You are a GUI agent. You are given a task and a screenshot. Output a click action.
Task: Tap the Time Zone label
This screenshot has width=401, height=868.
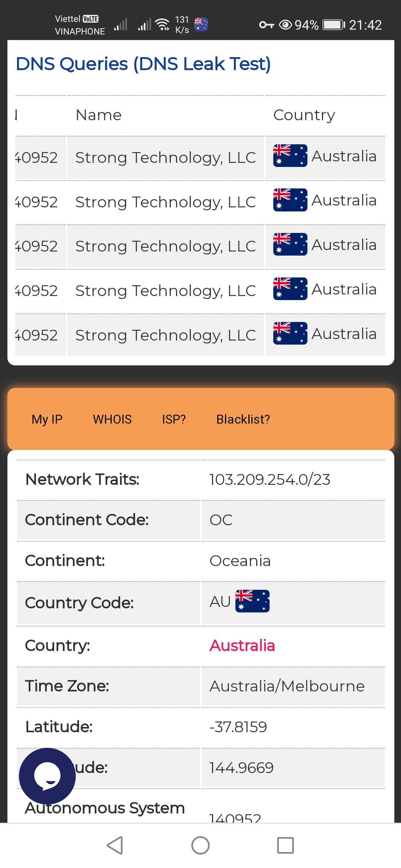67,686
